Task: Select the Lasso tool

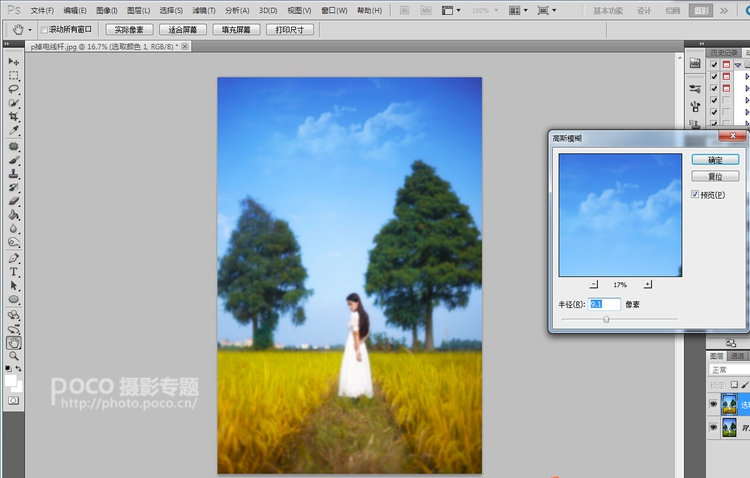Action: [x=13, y=89]
